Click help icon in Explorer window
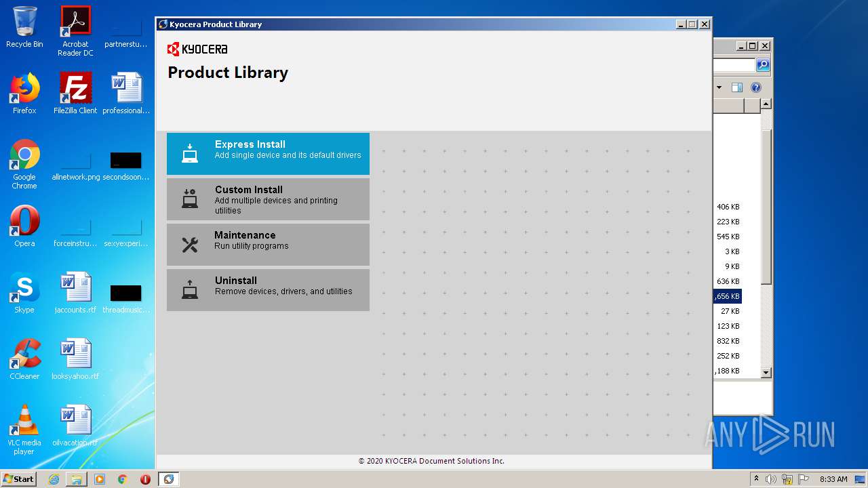Image resolution: width=868 pixels, height=488 pixels. 756,87
